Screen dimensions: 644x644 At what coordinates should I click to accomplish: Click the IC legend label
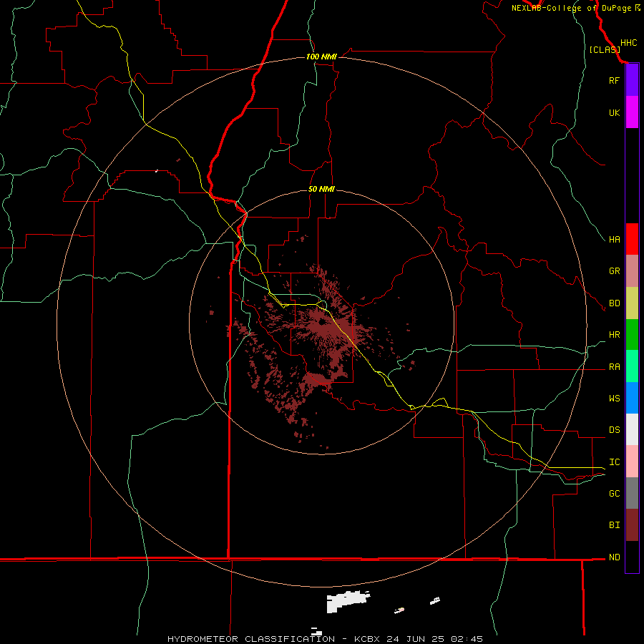point(614,462)
